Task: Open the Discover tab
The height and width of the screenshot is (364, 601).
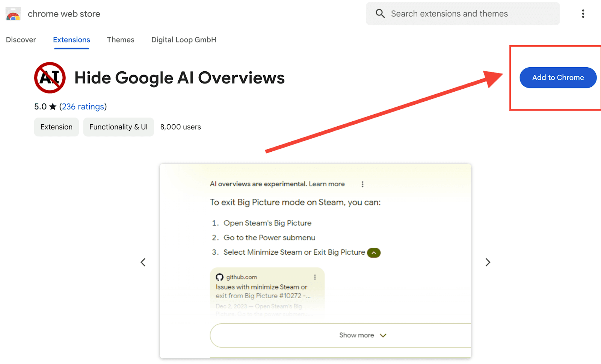Action: pos(21,40)
